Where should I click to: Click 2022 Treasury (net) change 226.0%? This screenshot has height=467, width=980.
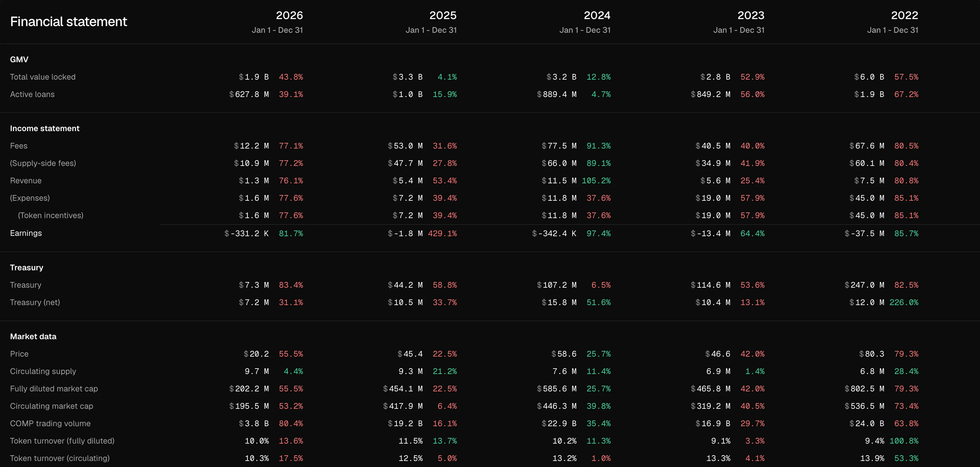click(903, 302)
